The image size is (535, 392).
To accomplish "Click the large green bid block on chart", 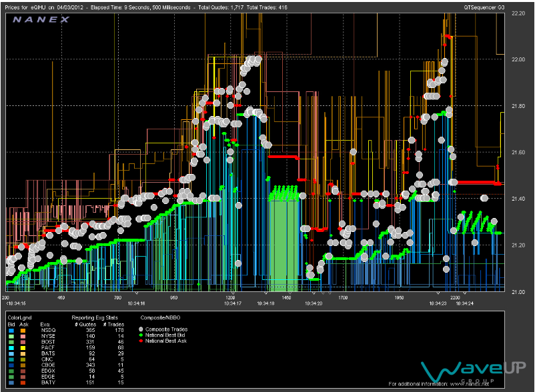I will coord(284,243).
